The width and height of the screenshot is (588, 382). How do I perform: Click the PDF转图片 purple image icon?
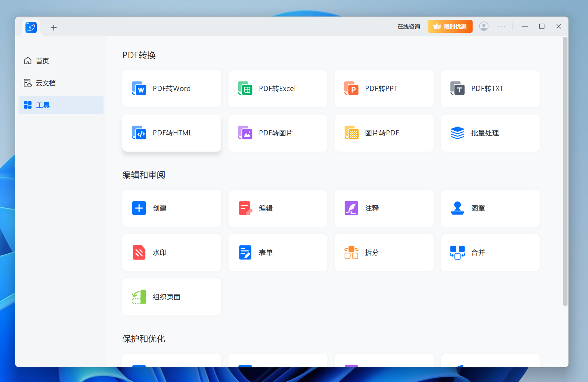(245, 133)
